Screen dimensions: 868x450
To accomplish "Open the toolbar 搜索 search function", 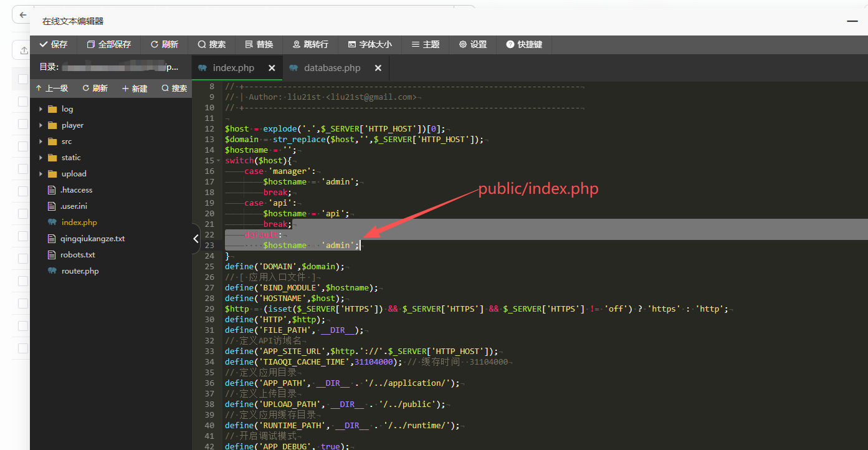I will tap(212, 44).
